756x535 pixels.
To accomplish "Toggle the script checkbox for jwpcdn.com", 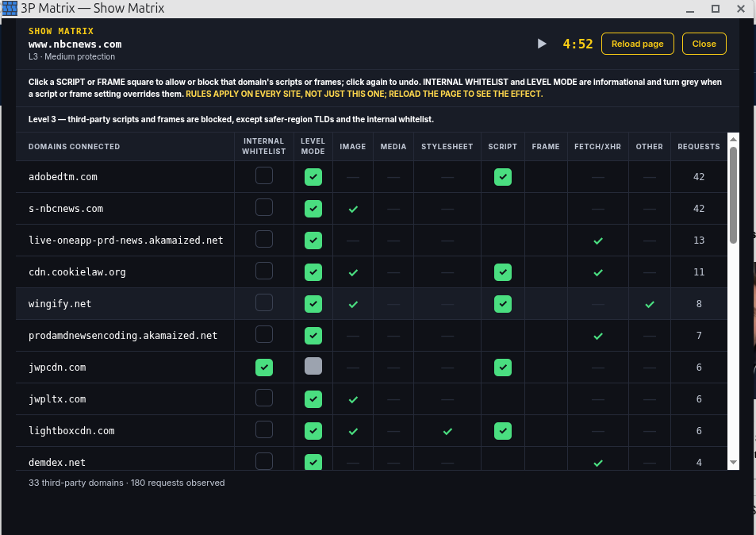I will click(503, 368).
